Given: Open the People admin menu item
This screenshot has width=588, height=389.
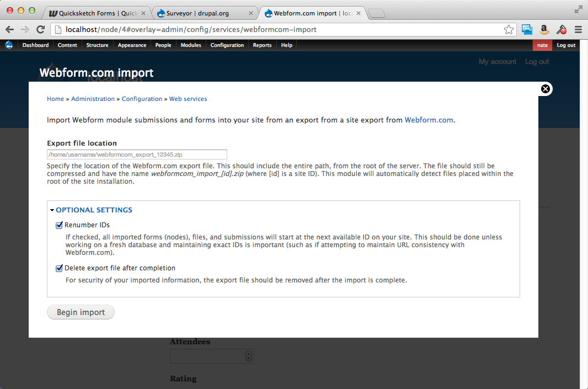Looking at the screenshot, I should 163,45.
